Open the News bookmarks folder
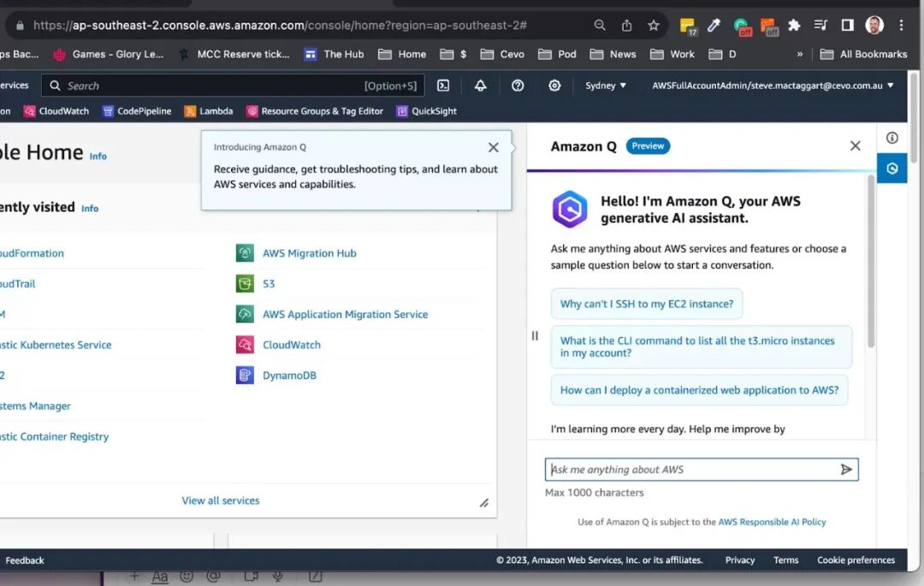Screen dimensions: 924x586 (x=613, y=54)
